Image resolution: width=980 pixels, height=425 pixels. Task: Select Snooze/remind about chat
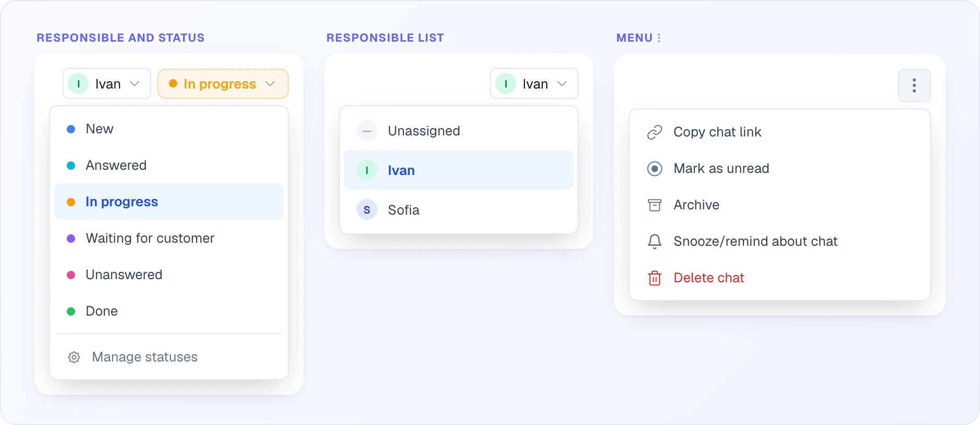780,242
